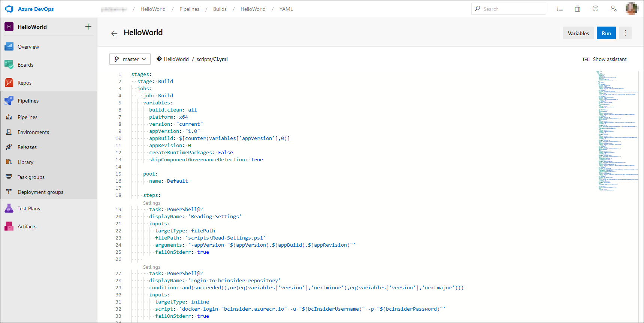Click inside the top Search box
This screenshot has height=323, width=644.
coord(509,9)
